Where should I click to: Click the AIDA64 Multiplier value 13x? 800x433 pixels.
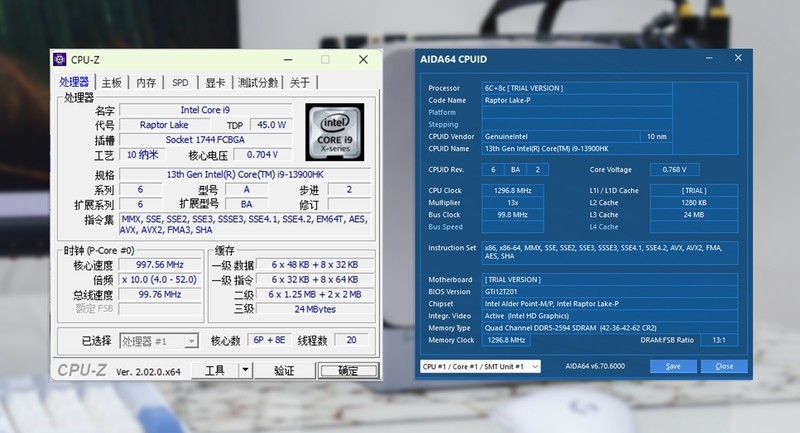(x=513, y=202)
